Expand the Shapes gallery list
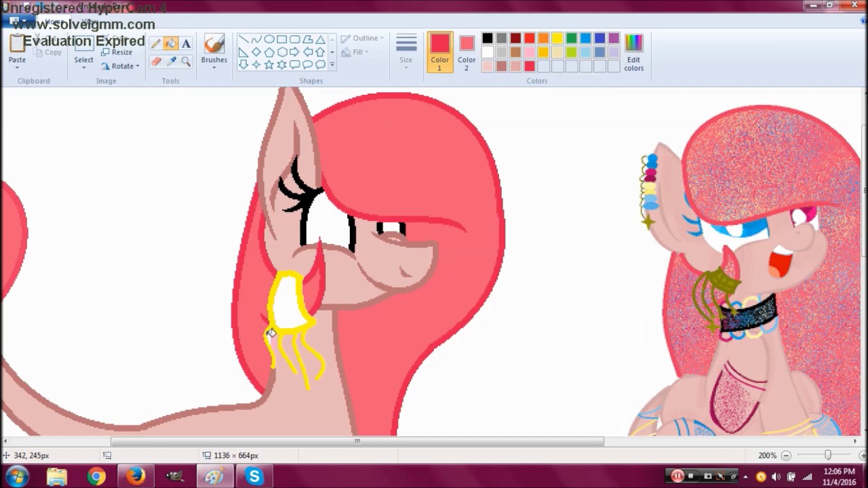This screenshot has height=488, width=868. (x=332, y=64)
